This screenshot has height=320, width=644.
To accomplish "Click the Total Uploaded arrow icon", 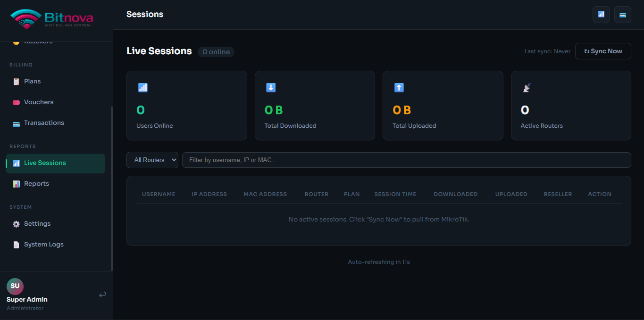I will 399,88.
